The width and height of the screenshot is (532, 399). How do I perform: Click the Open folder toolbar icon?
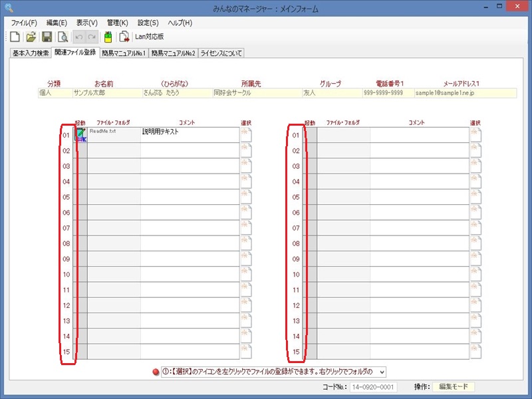click(x=31, y=37)
